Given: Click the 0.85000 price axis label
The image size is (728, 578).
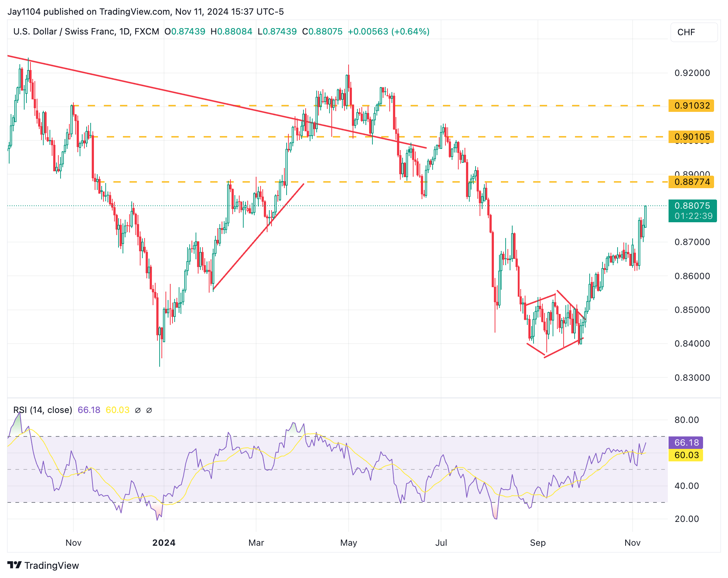Looking at the screenshot, I should [x=692, y=310].
